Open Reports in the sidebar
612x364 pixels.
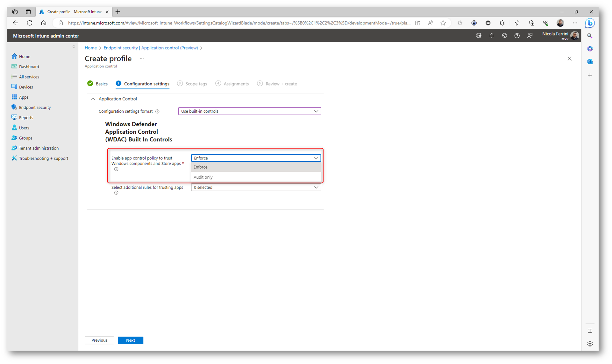(22, 117)
